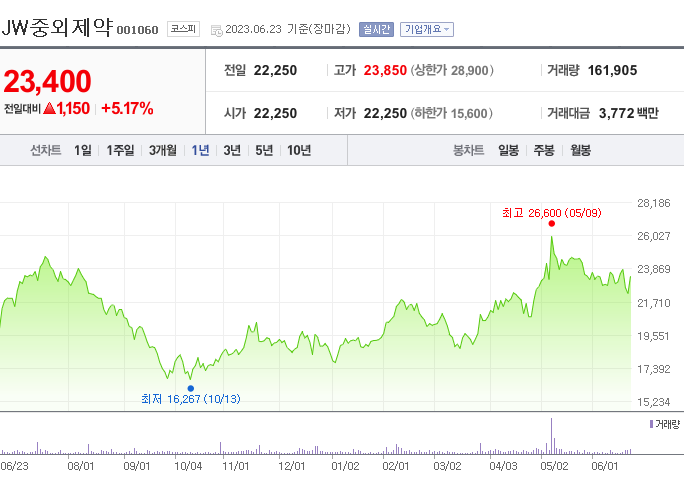Screen dimensions: 684x486
Task: Open the 기업개요 dropdown
Action: [427, 29]
